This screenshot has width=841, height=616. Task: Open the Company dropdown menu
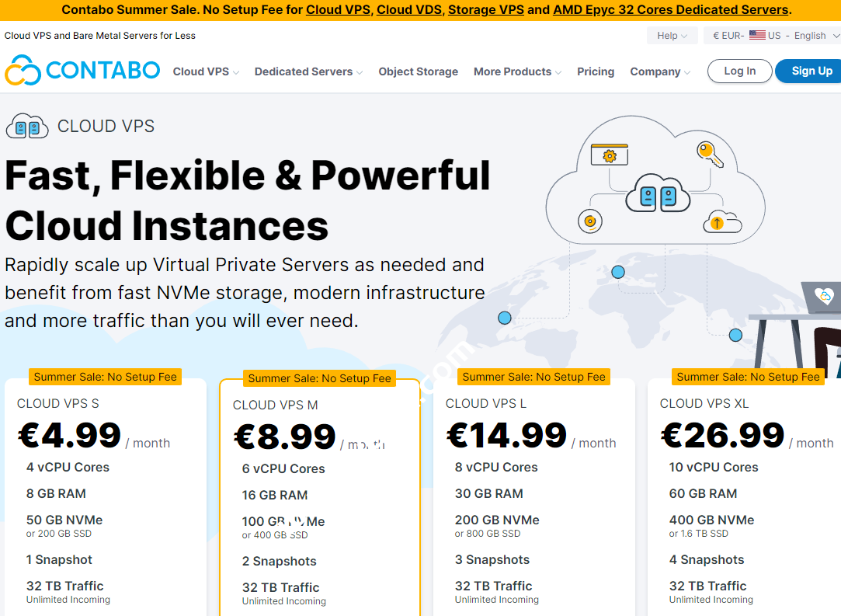coord(660,71)
